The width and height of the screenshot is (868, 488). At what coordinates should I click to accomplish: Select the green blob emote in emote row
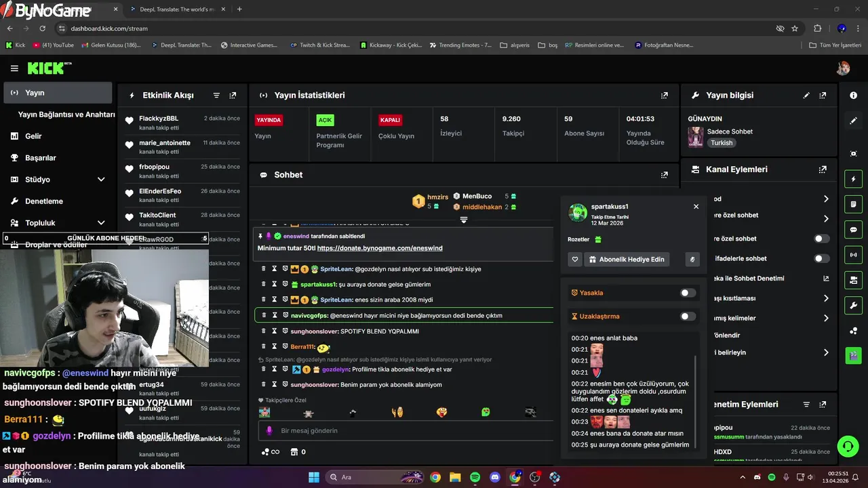[x=486, y=412]
